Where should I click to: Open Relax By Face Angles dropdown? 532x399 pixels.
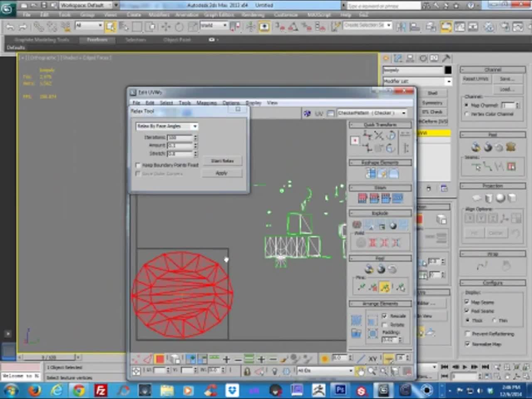pos(167,126)
